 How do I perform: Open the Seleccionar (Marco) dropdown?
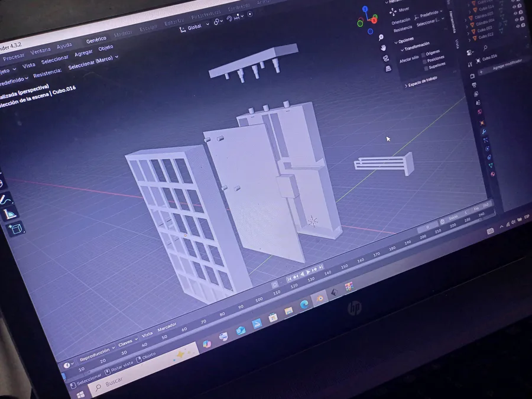[x=93, y=62]
